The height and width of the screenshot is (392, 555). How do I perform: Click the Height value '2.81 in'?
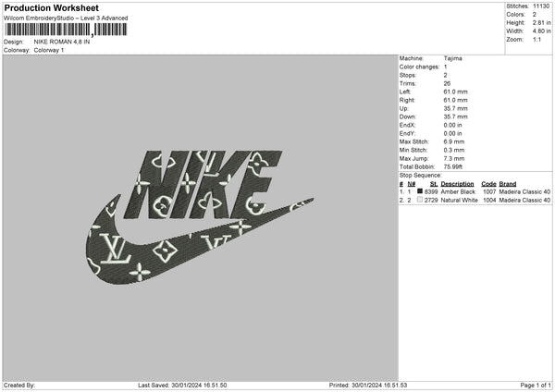[x=541, y=22]
